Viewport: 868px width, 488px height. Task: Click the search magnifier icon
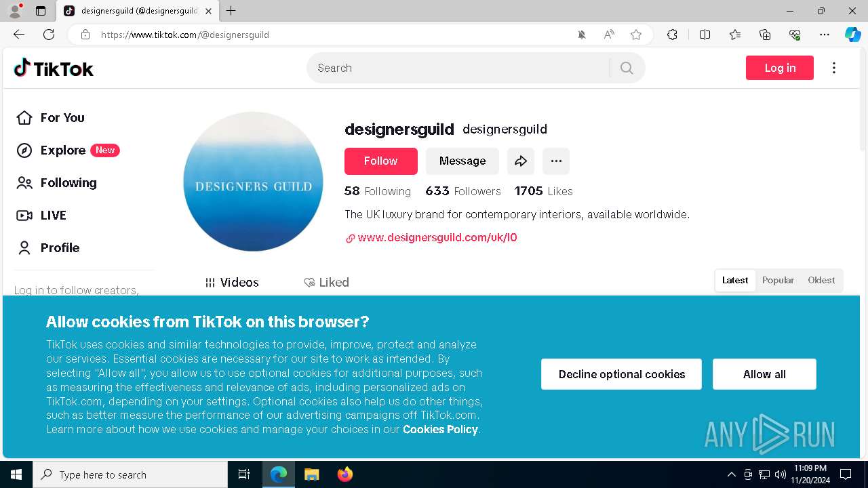627,68
